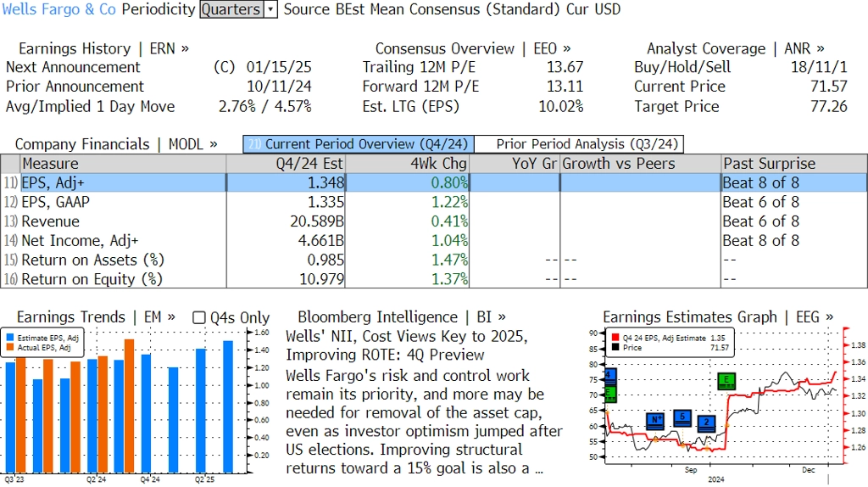Select row 15) Return on Assets (%)
This screenshot has height=487, width=868.
click(434, 260)
